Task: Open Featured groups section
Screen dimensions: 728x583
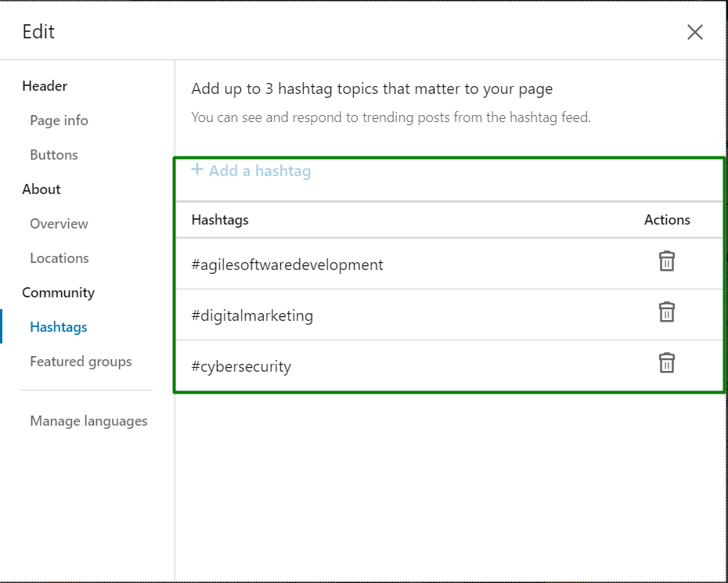Action: (x=81, y=362)
